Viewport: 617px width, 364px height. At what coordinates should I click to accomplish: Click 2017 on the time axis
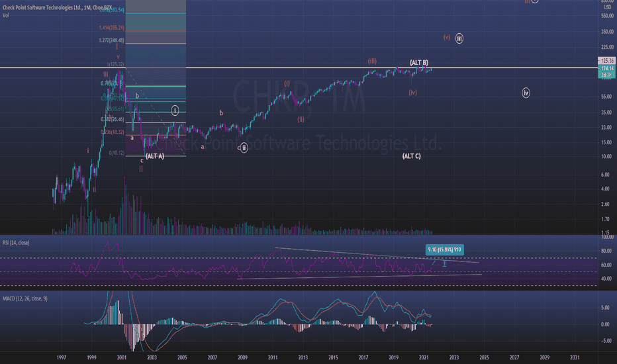(x=363, y=357)
